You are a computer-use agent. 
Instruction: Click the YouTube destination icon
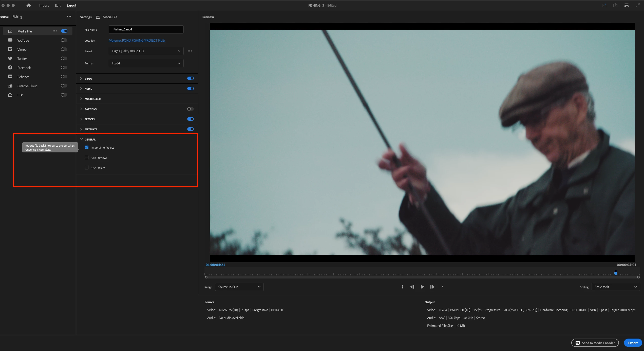pos(10,40)
